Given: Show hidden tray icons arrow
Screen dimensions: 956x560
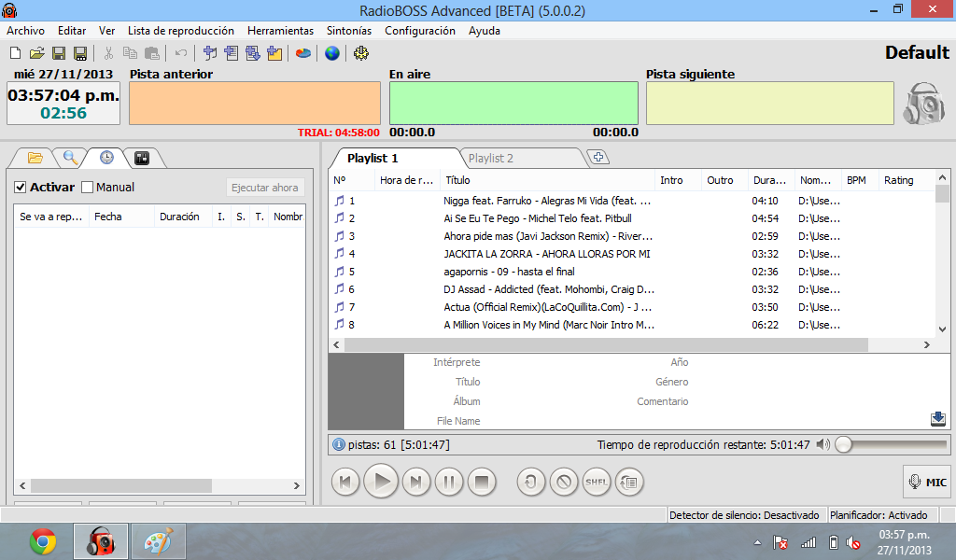Looking at the screenshot, I should 757,541.
